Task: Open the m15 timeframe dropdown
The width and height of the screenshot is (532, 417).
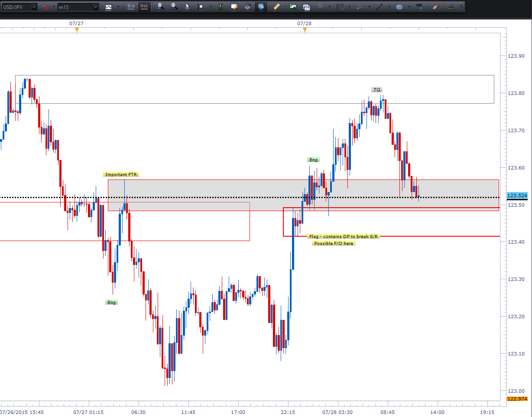Action: pyautogui.click(x=95, y=7)
